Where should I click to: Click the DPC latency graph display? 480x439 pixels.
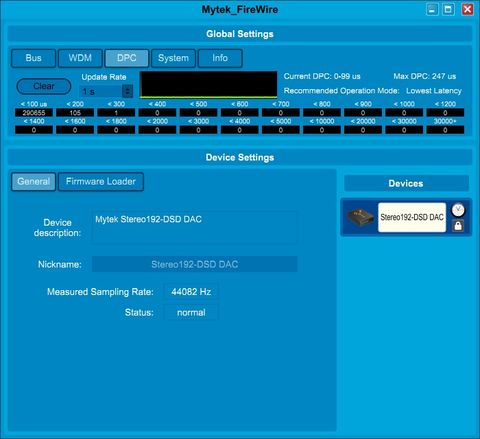pyautogui.click(x=209, y=85)
